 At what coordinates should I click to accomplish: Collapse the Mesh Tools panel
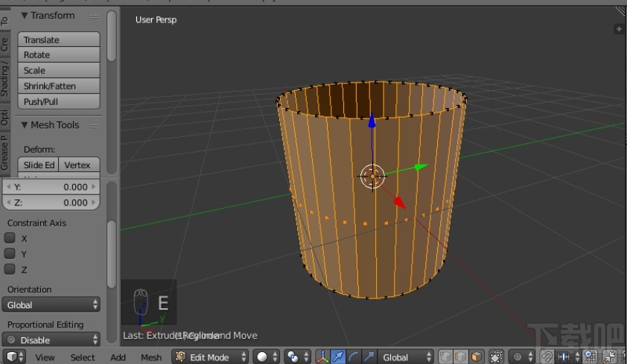pos(25,125)
